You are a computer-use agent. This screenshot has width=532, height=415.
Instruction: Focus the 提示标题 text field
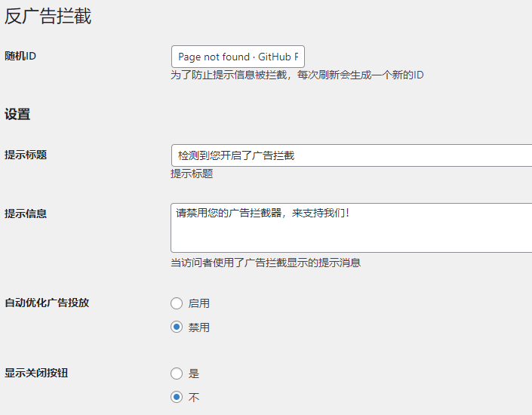(352, 155)
